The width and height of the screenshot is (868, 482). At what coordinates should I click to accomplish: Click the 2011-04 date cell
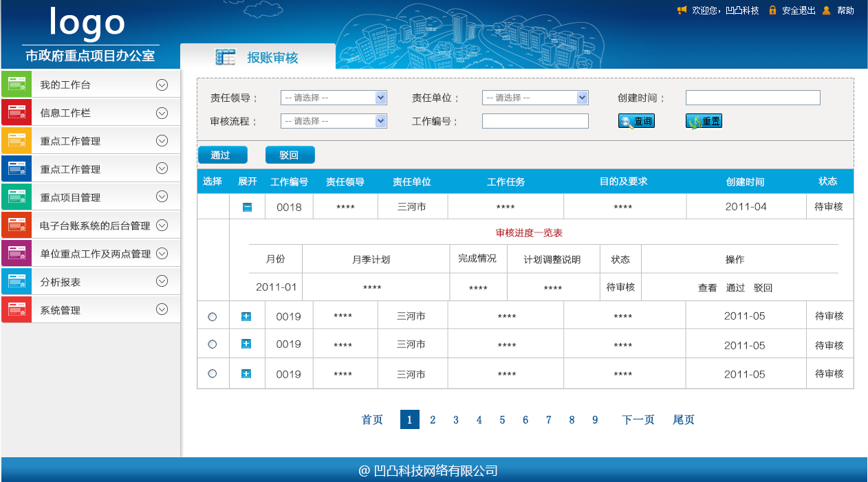[746, 206]
